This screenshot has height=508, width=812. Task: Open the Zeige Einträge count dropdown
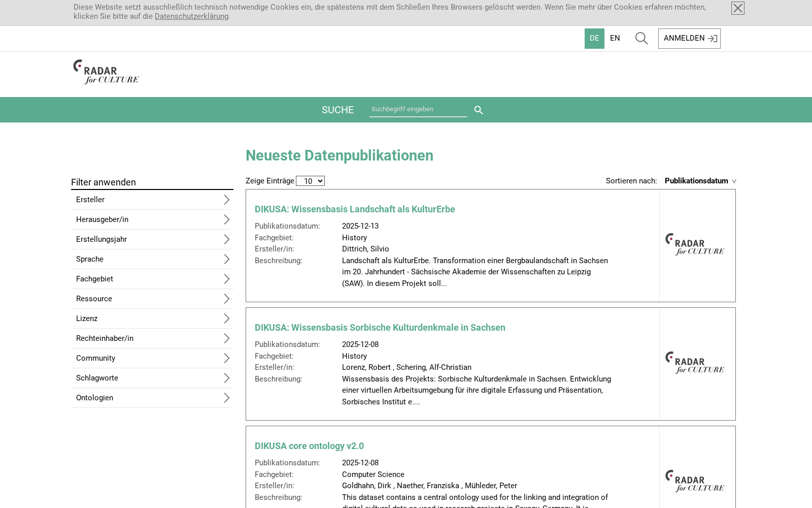point(310,181)
